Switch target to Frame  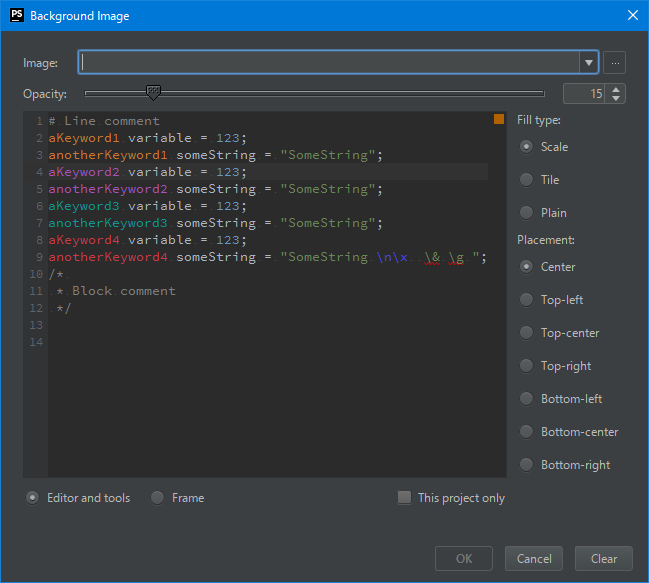[x=158, y=498]
